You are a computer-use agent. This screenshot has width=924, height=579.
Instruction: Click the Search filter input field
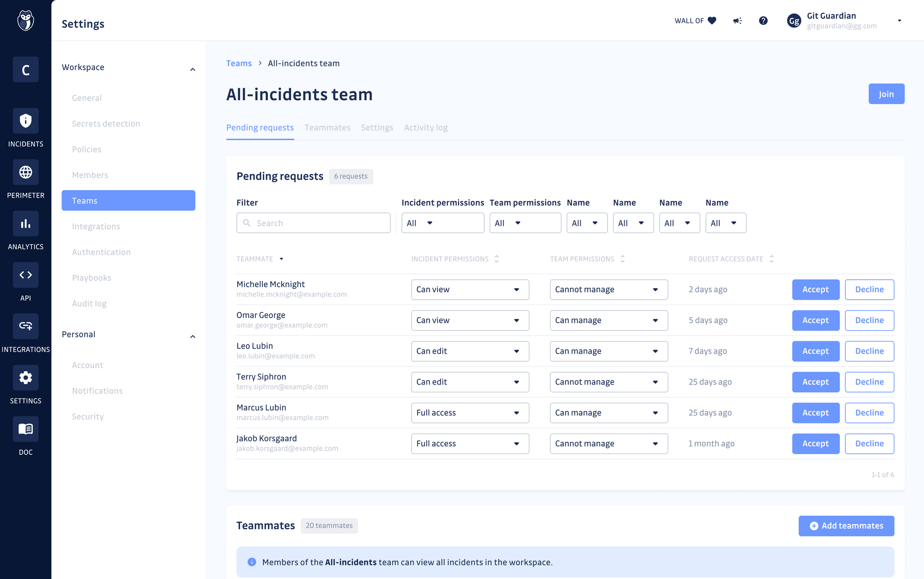(x=314, y=223)
